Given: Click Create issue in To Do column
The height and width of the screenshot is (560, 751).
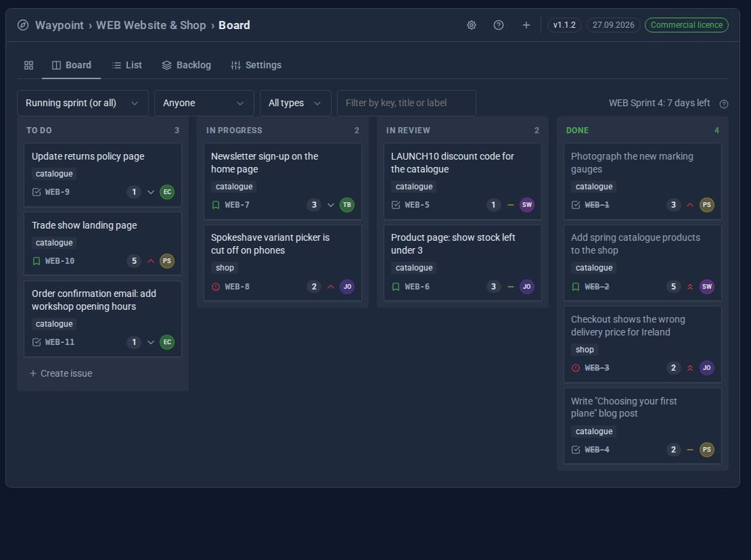Looking at the screenshot, I should [61, 373].
